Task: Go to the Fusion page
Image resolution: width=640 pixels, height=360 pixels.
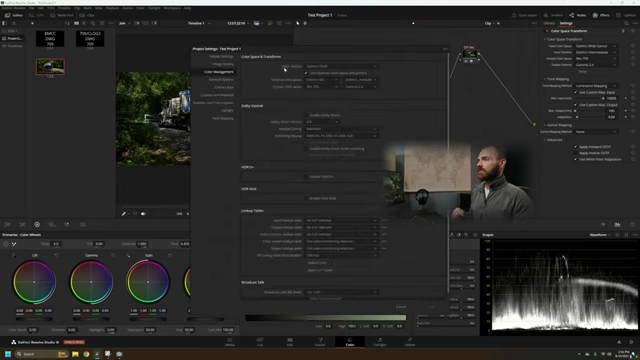Action: click(320, 342)
